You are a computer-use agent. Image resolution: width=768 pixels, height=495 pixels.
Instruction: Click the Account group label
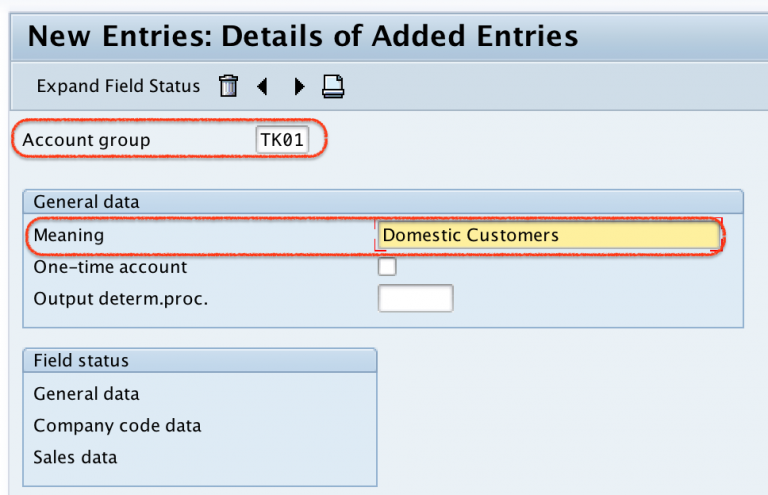(86, 141)
